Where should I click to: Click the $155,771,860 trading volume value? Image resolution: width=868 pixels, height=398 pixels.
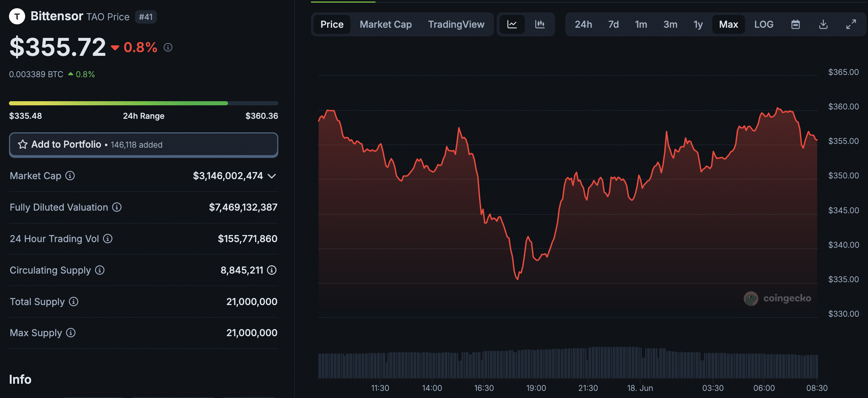[248, 239]
